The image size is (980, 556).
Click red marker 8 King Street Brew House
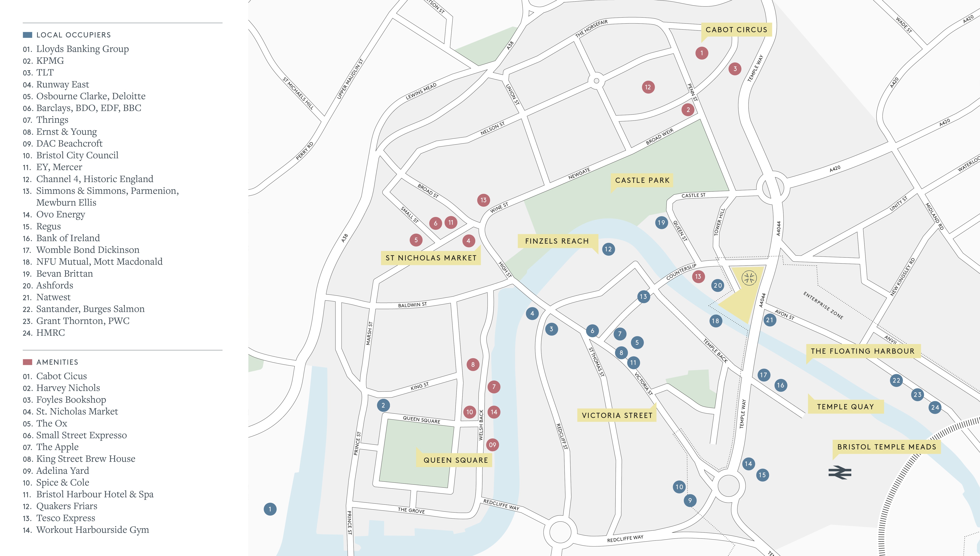473,365
